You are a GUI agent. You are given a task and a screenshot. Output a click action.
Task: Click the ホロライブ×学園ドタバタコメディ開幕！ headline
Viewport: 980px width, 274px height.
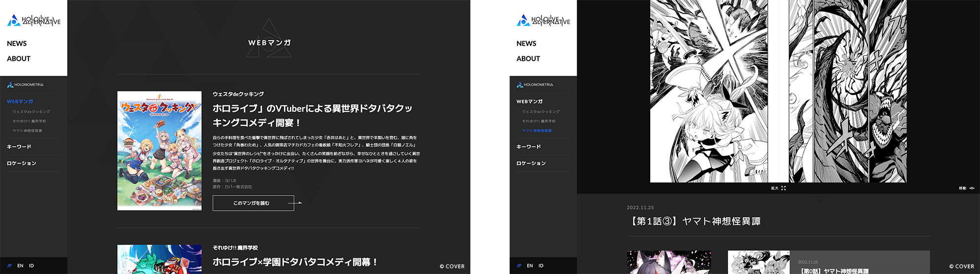(295, 262)
